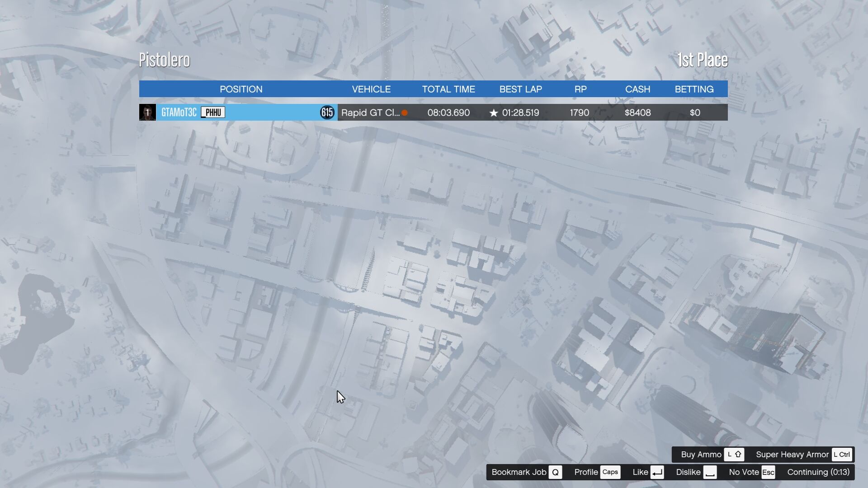
Task: Click the L Ctrl key icon for armor
Action: [842, 455]
